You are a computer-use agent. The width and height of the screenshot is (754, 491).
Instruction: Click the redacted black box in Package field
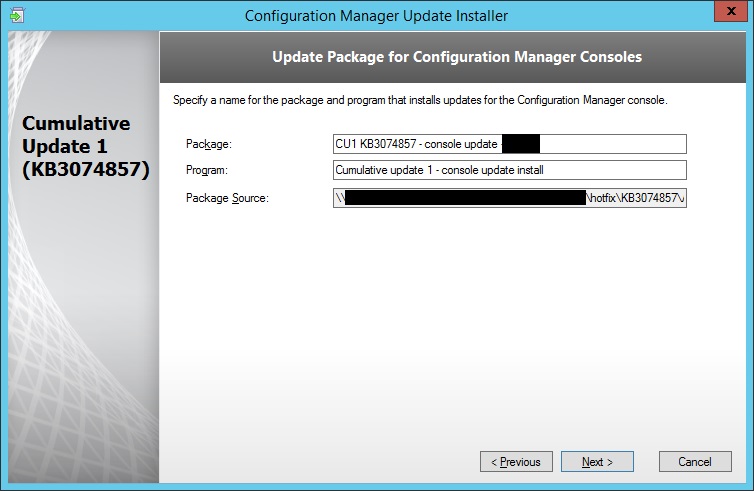pos(520,144)
